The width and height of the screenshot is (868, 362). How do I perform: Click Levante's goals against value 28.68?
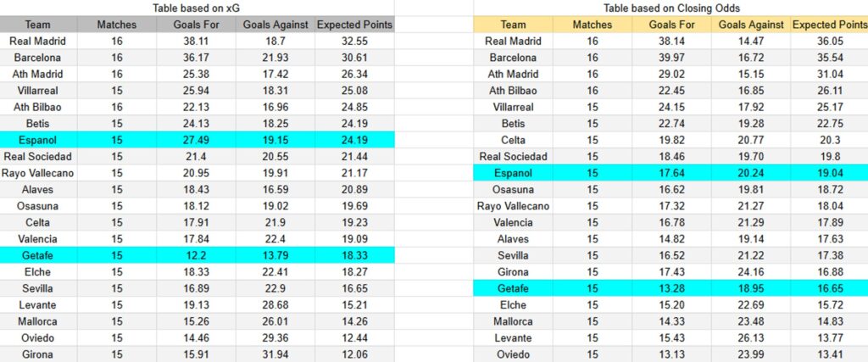(x=275, y=305)
